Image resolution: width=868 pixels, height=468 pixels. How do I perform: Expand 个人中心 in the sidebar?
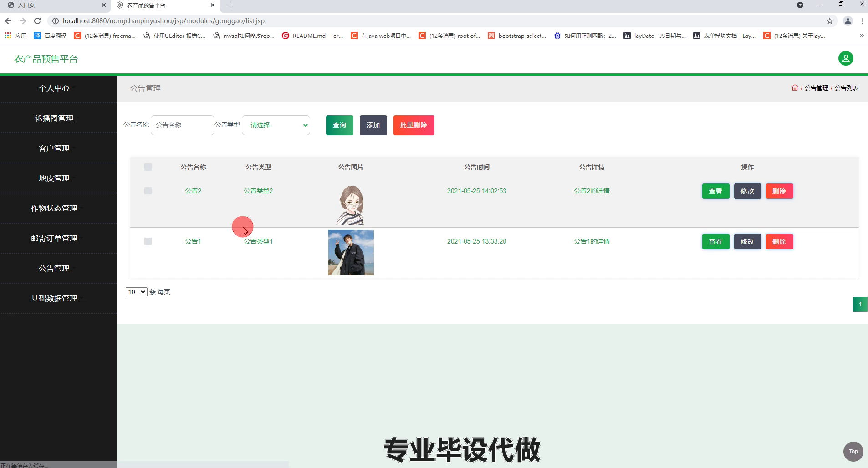pos(54,88)
